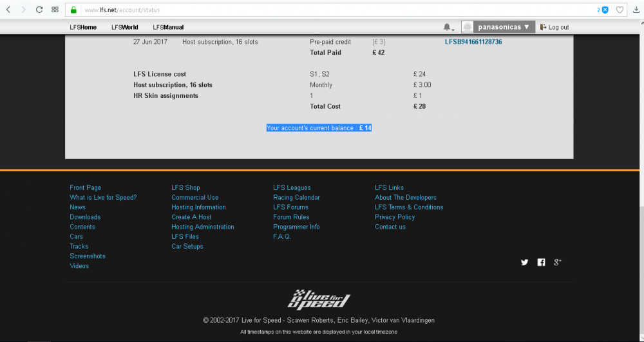Open the Front Page footer link
This screenshot has width=644, height=342.
tap(86, 187)
